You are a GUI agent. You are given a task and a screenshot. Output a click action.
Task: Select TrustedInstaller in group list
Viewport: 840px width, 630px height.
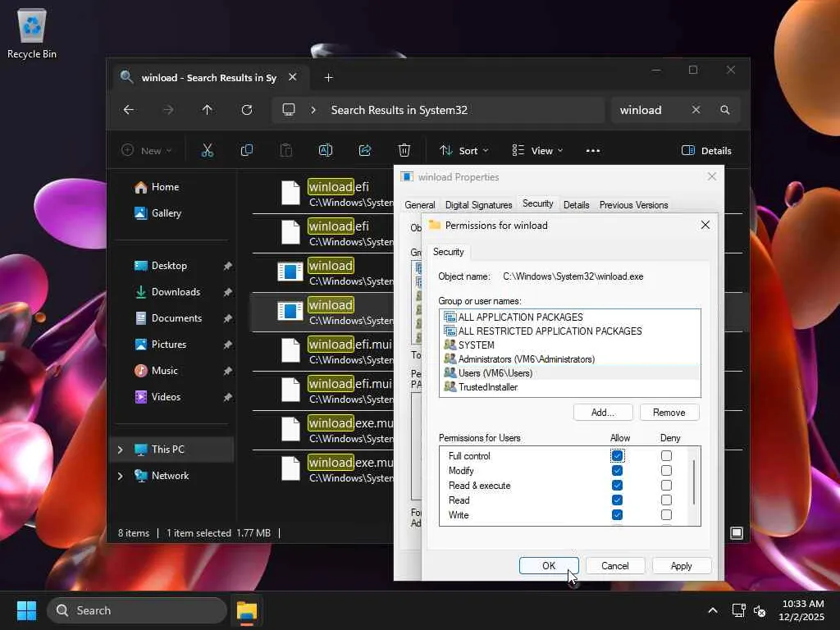[487, 387]
